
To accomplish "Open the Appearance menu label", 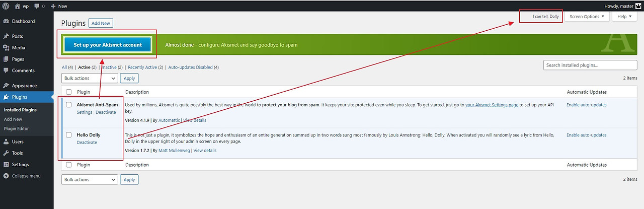I will point(24,86).
